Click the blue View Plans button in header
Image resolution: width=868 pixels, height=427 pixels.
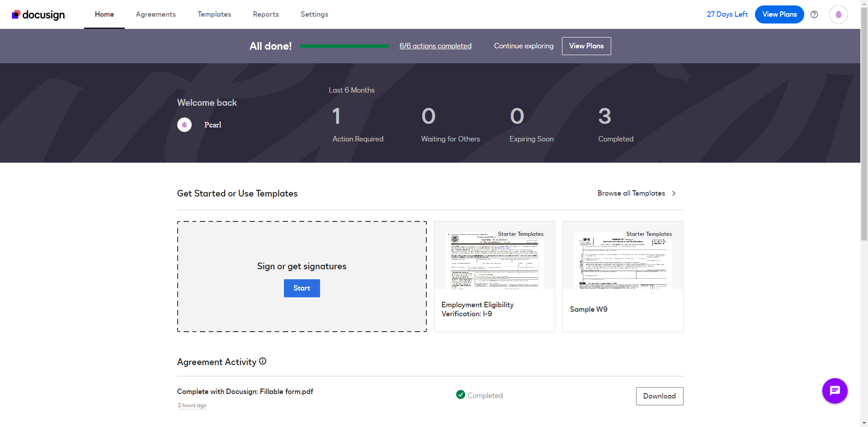[x=779, y=14]
